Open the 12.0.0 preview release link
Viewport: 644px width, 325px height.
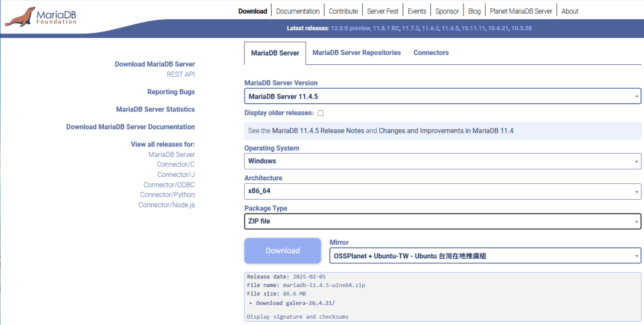(350, 28)
